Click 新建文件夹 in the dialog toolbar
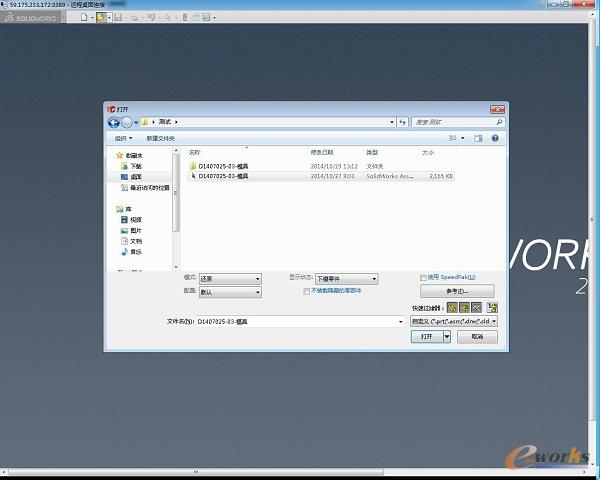 [160, 138]
